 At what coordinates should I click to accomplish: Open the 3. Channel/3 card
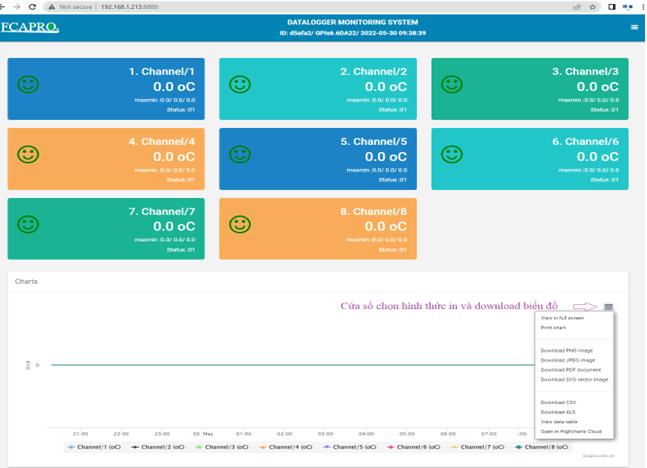point(530,89)
